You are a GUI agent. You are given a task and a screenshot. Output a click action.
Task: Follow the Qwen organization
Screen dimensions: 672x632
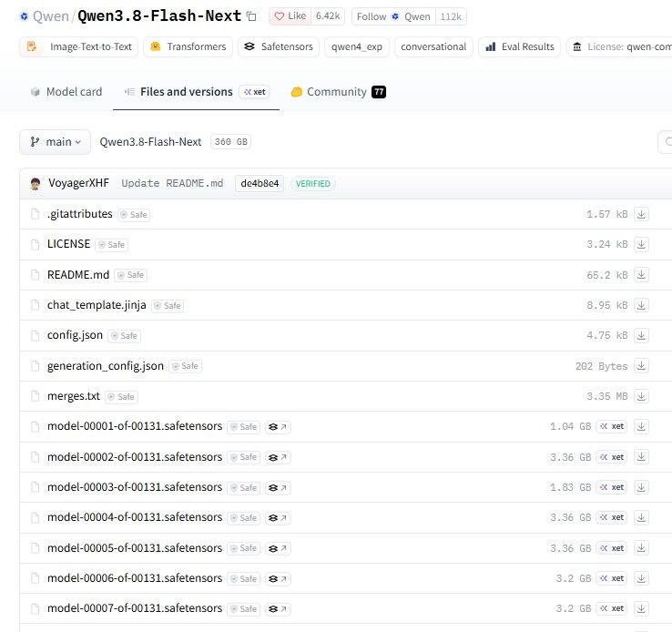coord(393,16)
